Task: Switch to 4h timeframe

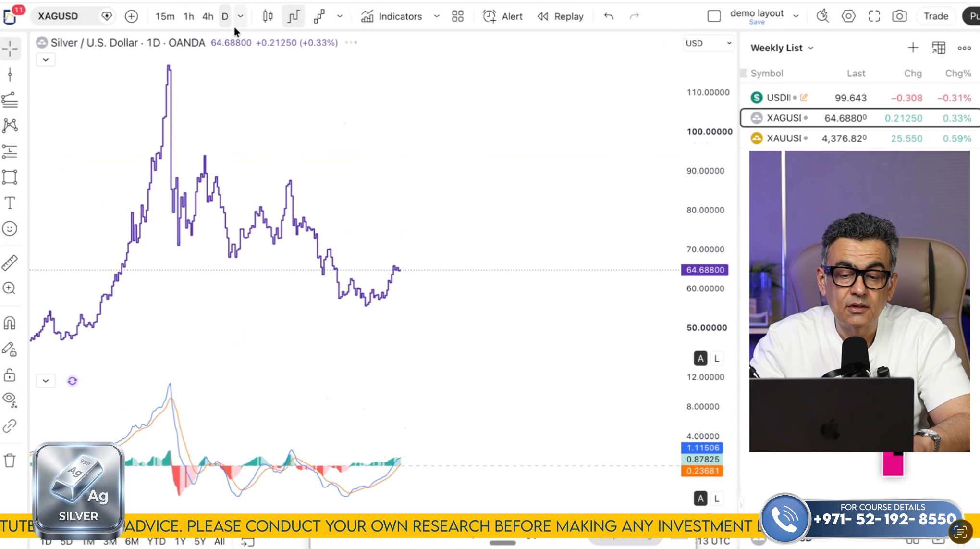Action: point(208,16)
